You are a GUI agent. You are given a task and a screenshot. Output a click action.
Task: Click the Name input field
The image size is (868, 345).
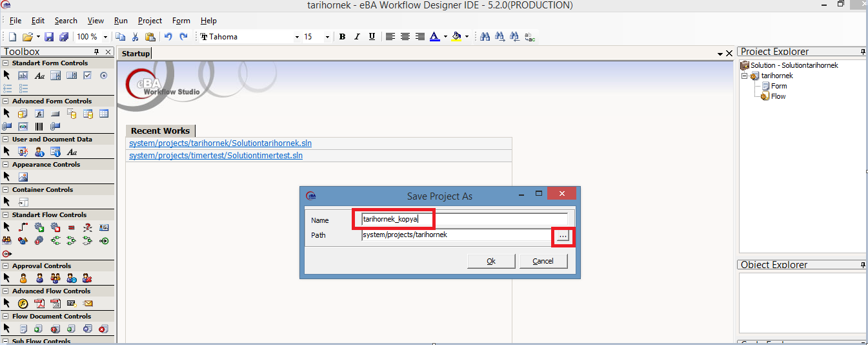[465, 219]
